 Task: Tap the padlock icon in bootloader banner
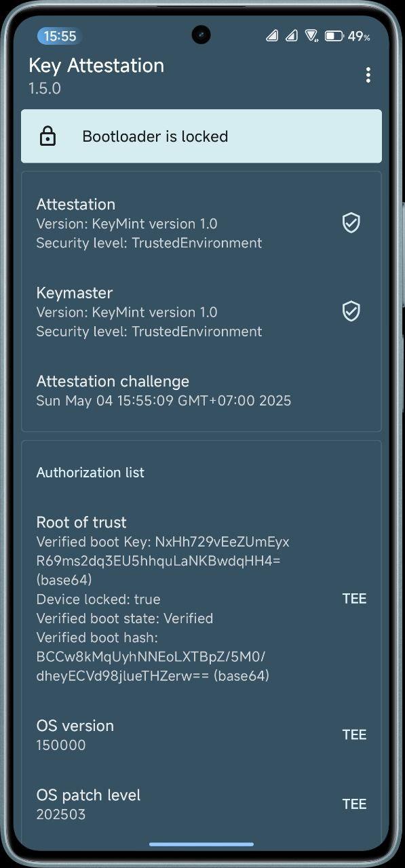pos(47,136)
